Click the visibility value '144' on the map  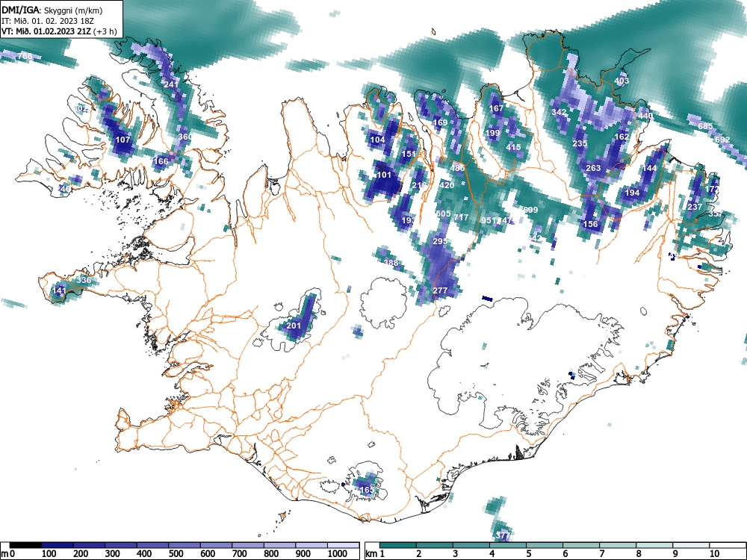point(650,168)
